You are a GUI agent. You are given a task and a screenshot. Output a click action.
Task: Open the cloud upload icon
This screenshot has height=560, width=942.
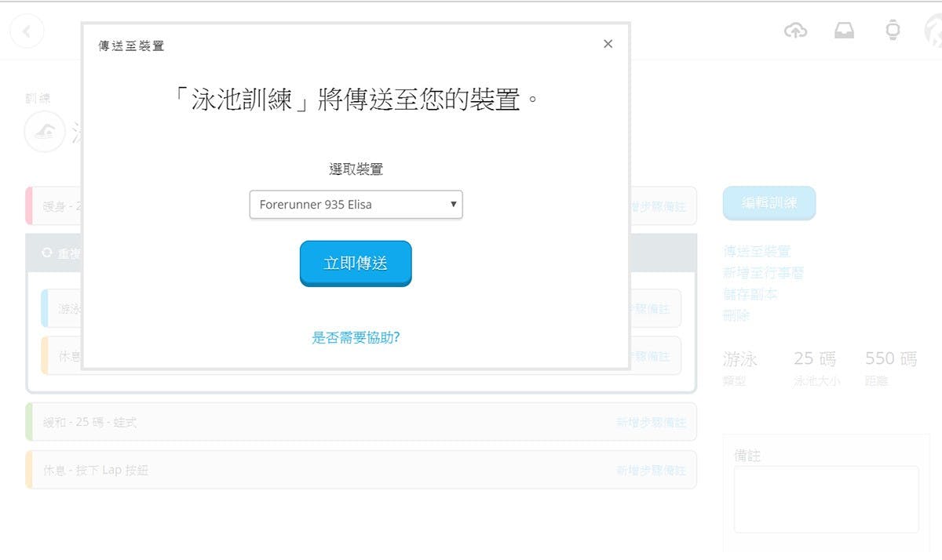(796, 31)
